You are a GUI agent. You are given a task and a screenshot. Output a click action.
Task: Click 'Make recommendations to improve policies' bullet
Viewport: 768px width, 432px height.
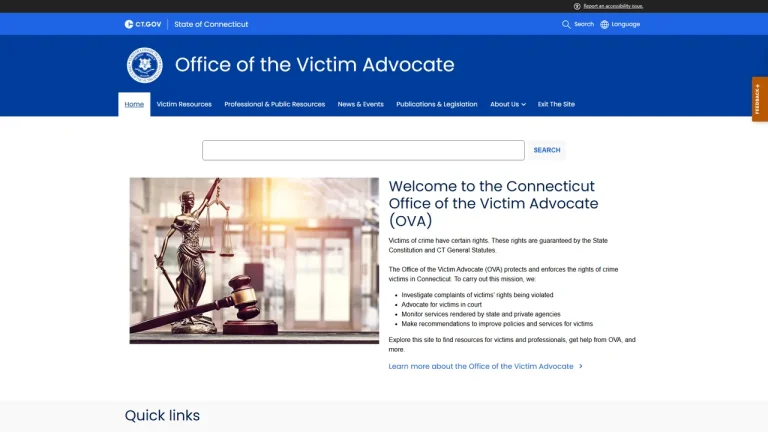tap(497, 324)
